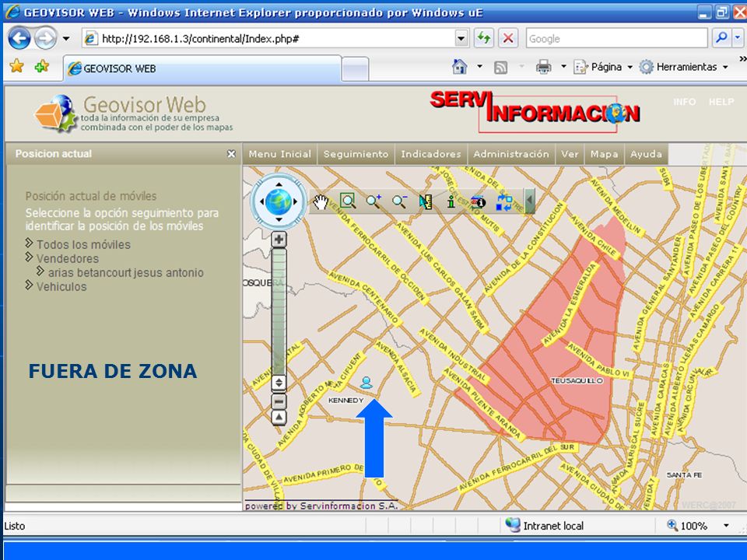This screenshot has height=560, width=747.
Task: Open the 100% zoom level dropdown
Action: click(726, 526)
